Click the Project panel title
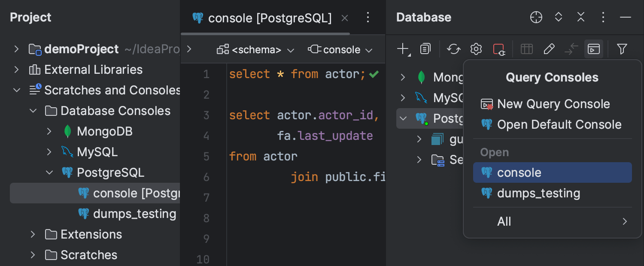 pyautogui.click(x=30, y=17)
